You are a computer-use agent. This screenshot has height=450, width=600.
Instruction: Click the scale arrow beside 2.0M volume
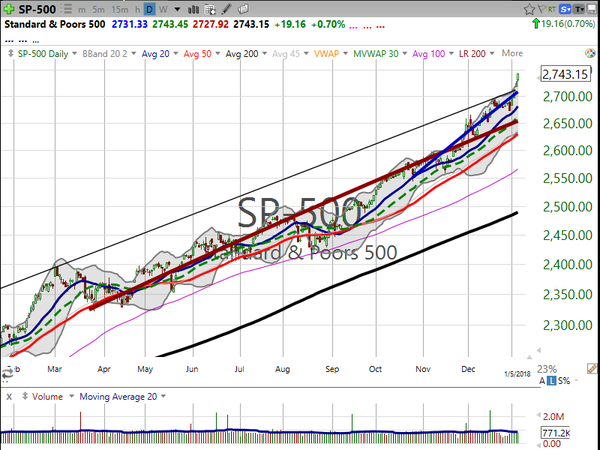tap(539, 414)
